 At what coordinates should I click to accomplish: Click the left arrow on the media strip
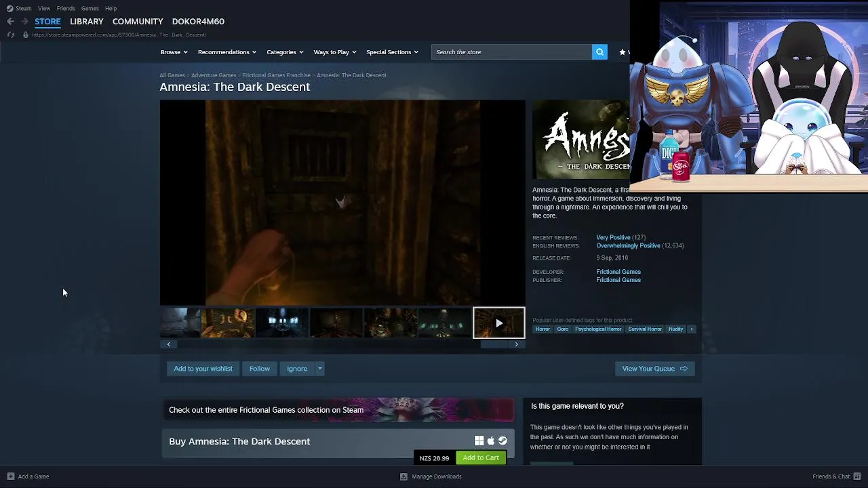168,344
